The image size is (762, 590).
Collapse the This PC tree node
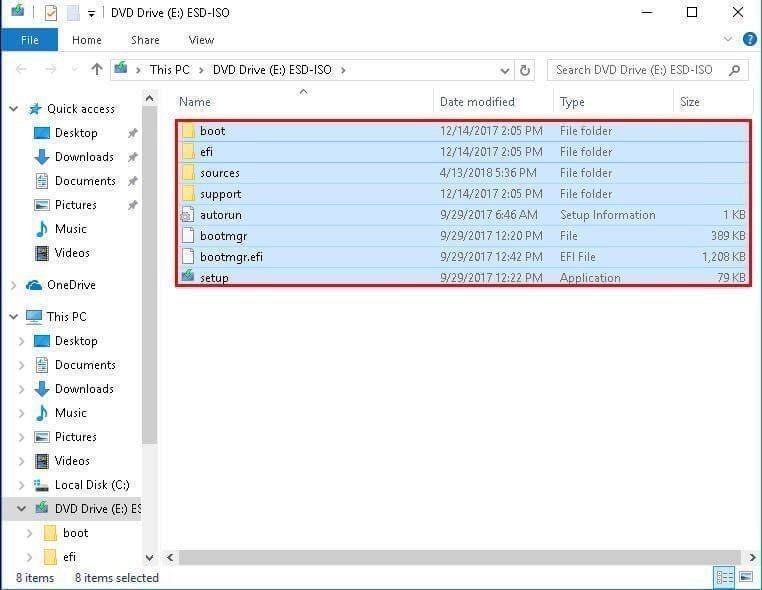pyautogui.click(x=14, y=317)
